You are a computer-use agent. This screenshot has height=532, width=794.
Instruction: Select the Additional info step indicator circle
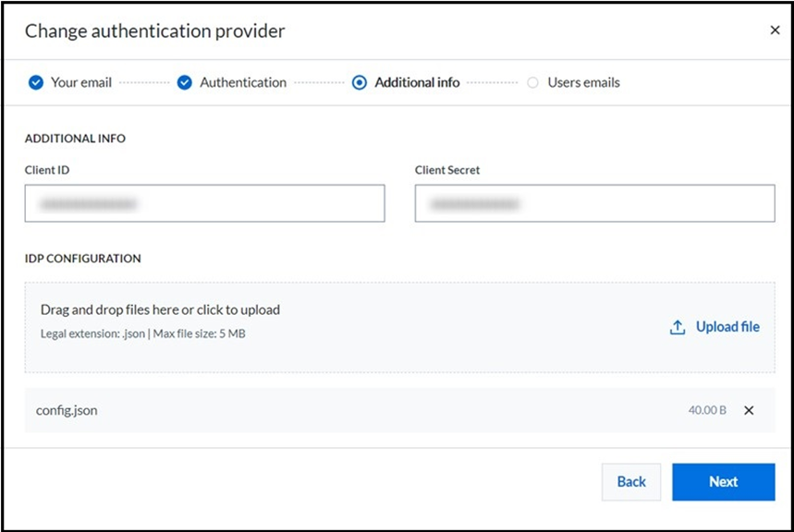(x=360, y=82)
